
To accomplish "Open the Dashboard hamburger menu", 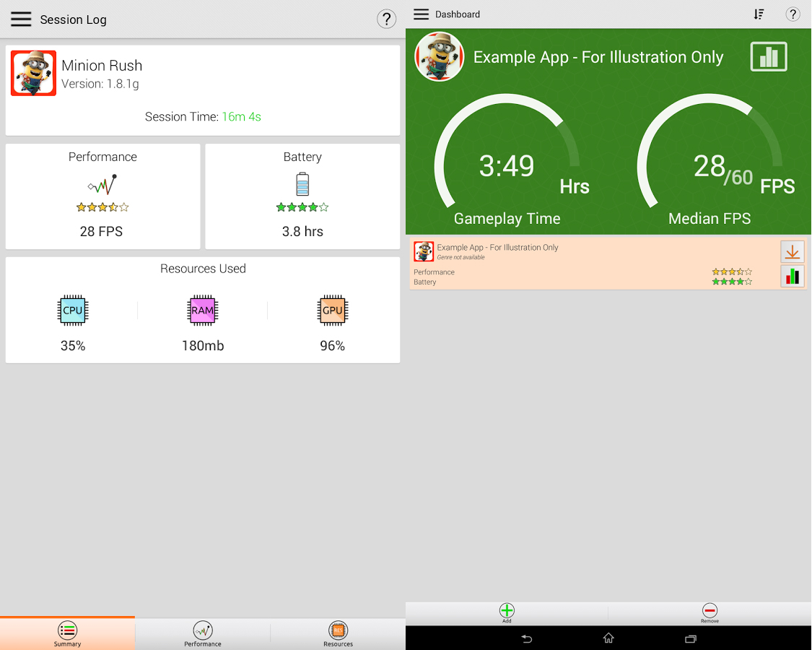I will (x=421, y=14).
